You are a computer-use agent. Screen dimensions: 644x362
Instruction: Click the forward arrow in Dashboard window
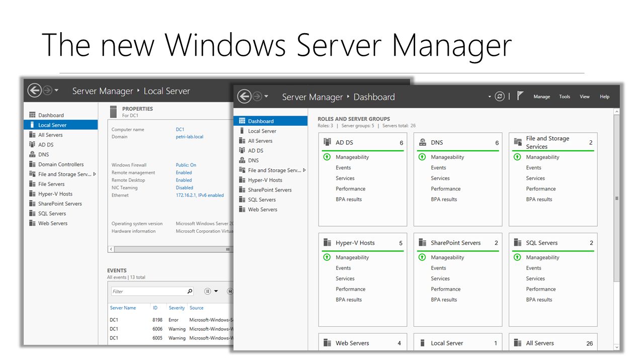pos(258,97)
